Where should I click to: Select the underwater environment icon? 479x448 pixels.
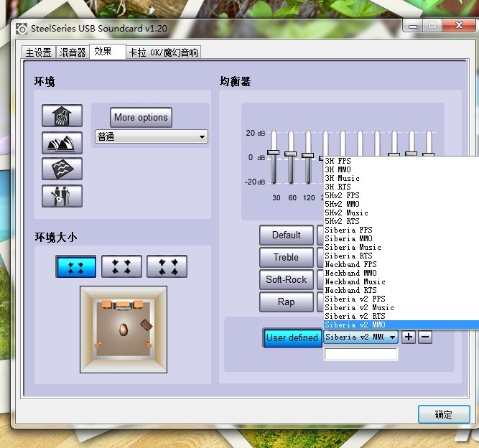[62, 169]
